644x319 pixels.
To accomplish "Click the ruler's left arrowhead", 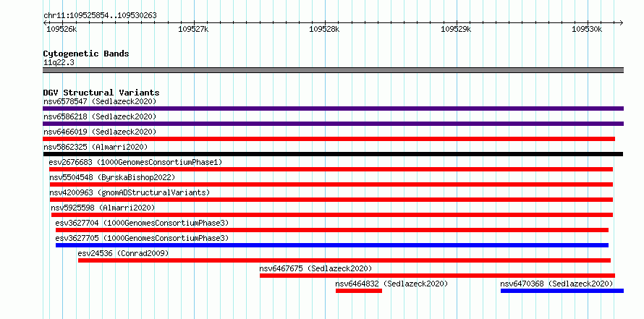I will coord(45,22).
